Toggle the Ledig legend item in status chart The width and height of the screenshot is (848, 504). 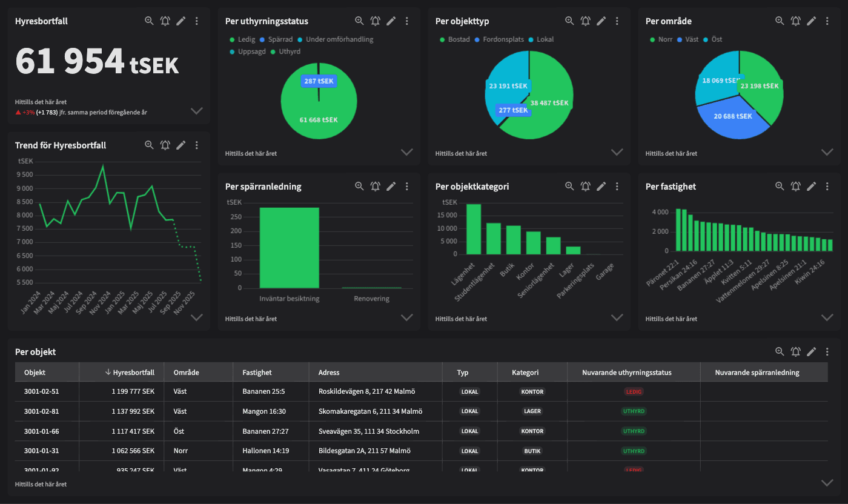tap(242, 39)
